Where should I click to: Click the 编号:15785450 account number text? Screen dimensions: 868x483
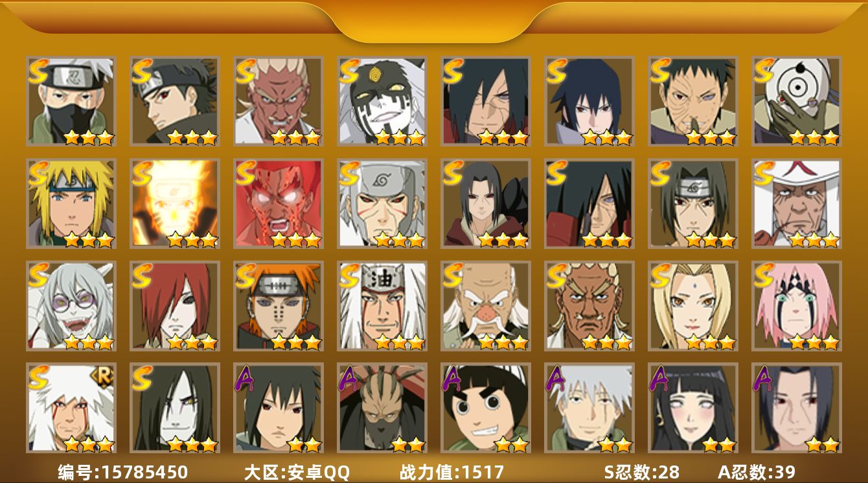pyautogui.click(x=122, y=472)
